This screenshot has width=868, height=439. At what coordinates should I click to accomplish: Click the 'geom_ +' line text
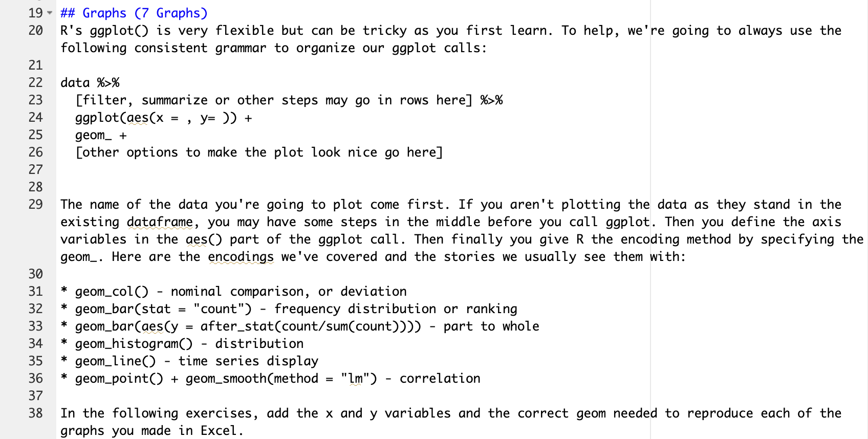point(101,135)
